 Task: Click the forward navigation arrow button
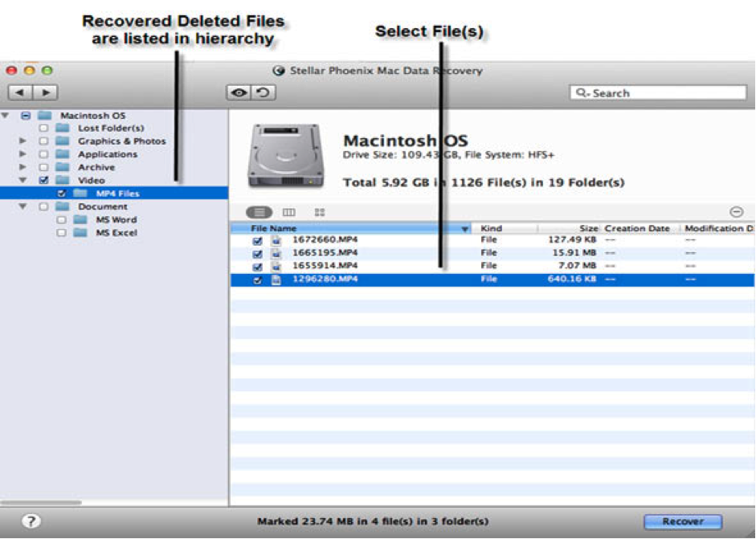coord(46,92)
